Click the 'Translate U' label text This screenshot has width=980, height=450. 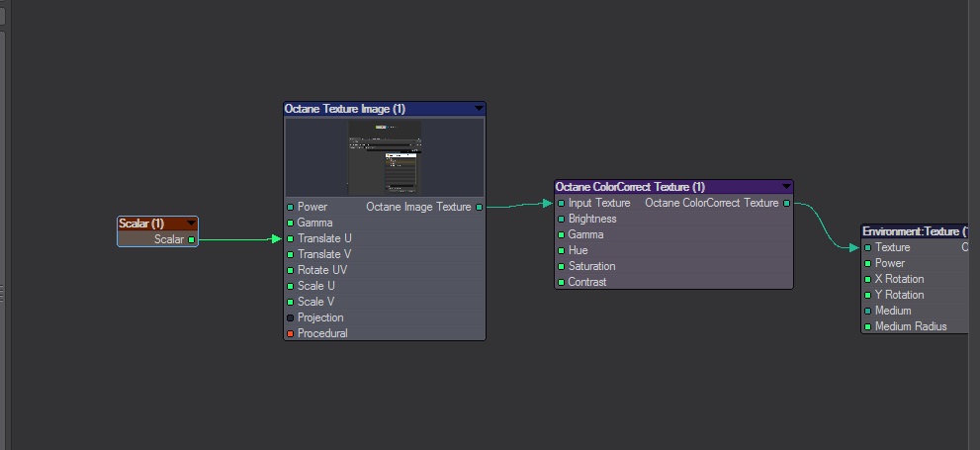coord(324,238)
